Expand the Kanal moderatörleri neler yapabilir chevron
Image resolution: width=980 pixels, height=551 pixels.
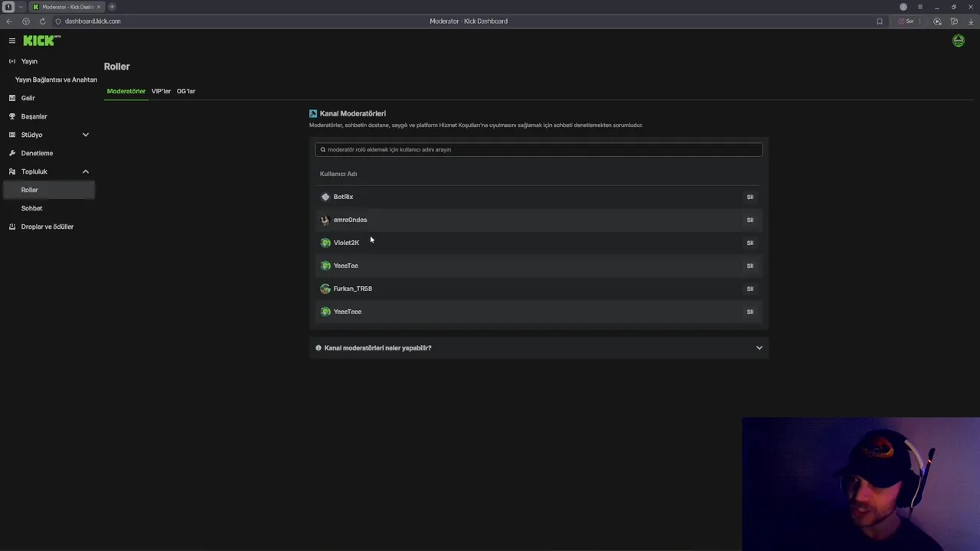tap(759, 348)
